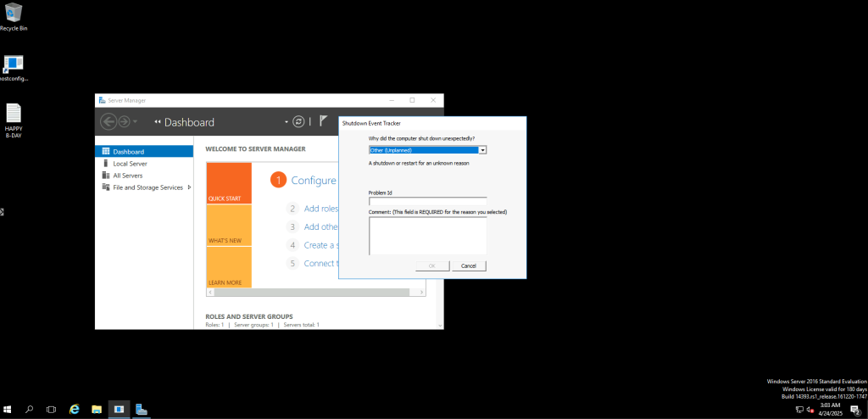
Task: Select the HAPPY B-DAY text file icon
Action: tap(14, 120)
